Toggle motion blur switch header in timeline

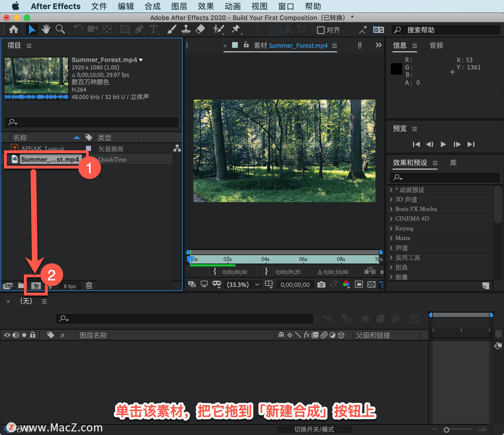324,335
